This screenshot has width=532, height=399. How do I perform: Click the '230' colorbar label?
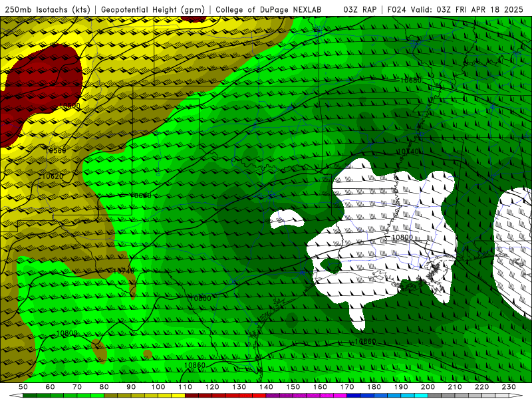point(509,387)
